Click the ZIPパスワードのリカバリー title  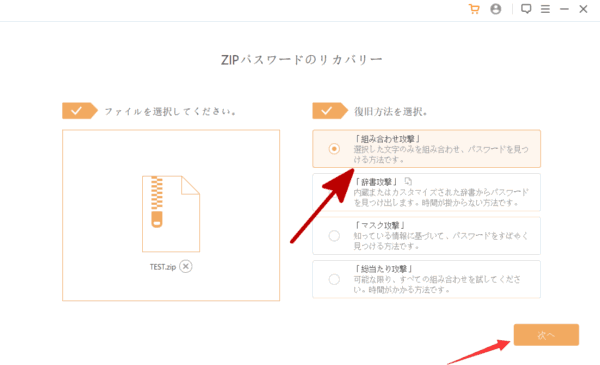(302, 60)
